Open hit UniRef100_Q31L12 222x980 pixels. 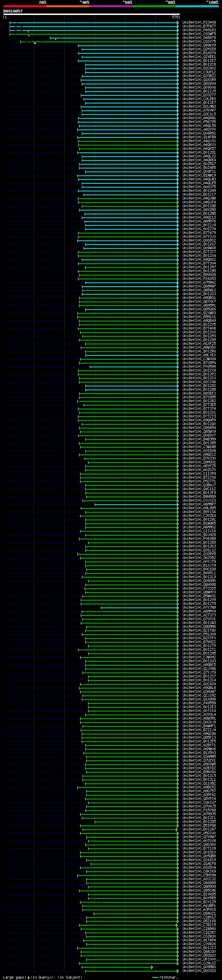pos(199,550)
